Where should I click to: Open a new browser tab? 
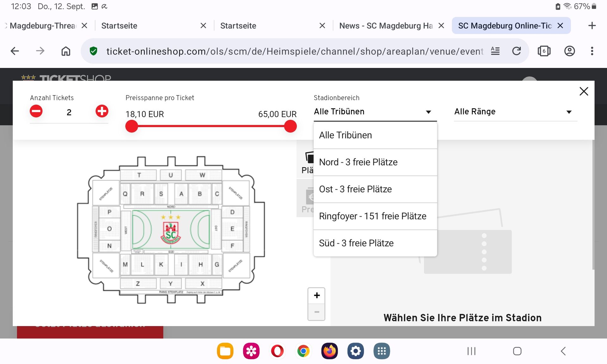point(592,26)
